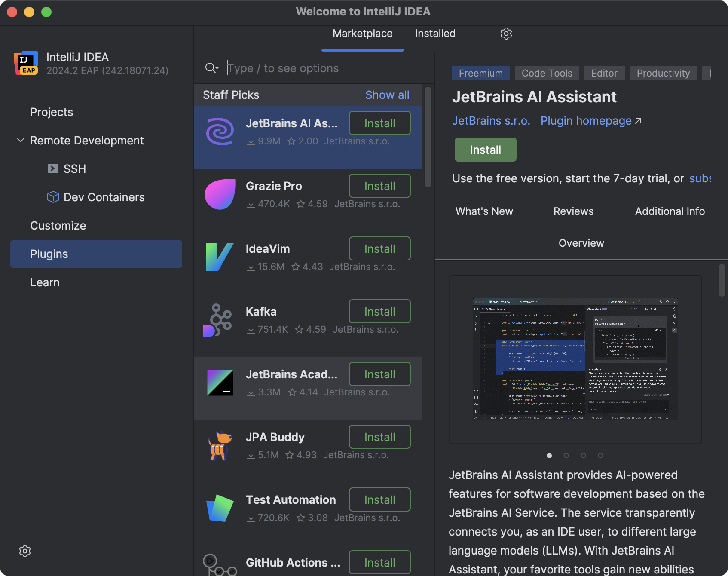Viewport: 728px width, 576px height.
Task: Install the JetBrains AI Assistant plugin
Action: click(485, 150)
